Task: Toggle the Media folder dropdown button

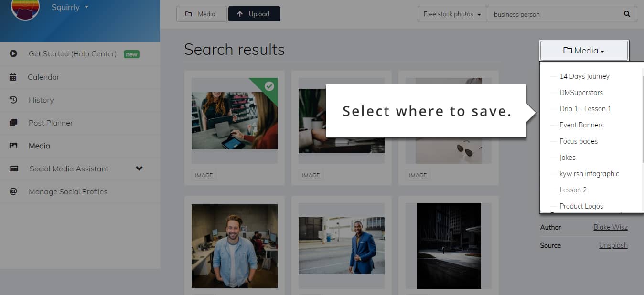Action: point(584,51)
